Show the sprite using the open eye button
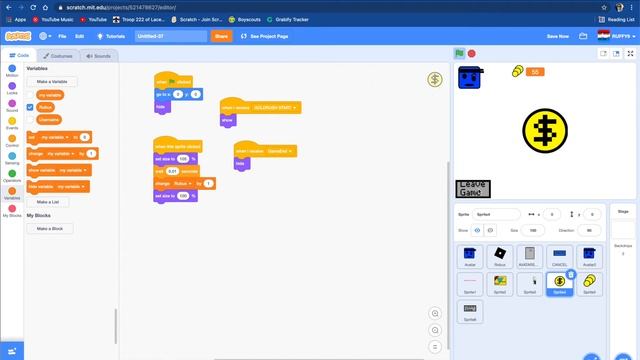Viewport: 640px width, 360px height. coord(477,231)
